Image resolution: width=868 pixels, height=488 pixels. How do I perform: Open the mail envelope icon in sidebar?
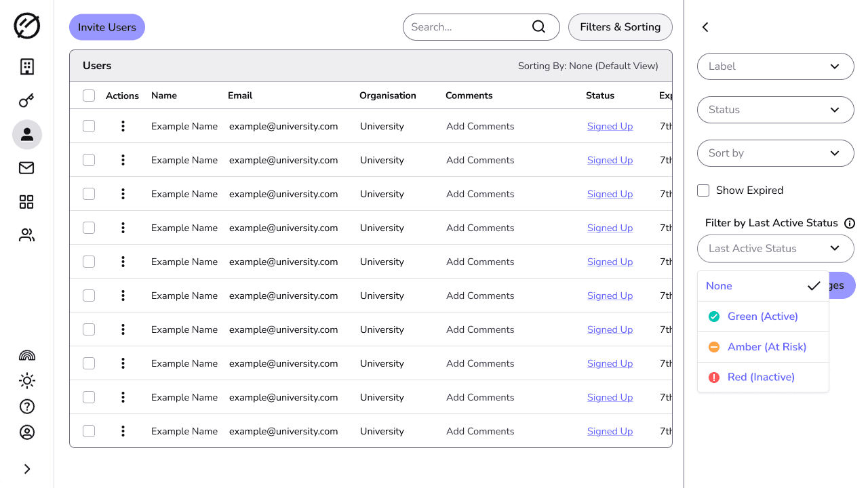click(x=27, y=168)
